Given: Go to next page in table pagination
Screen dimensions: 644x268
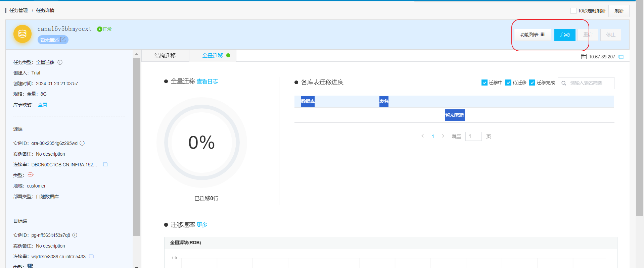Looking at the screenshot, I should tap(443, 136).
